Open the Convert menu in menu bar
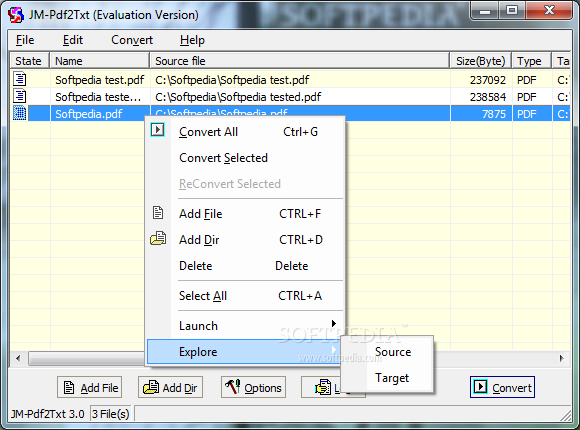Screen dimensions: 580x430 (132, 40)
